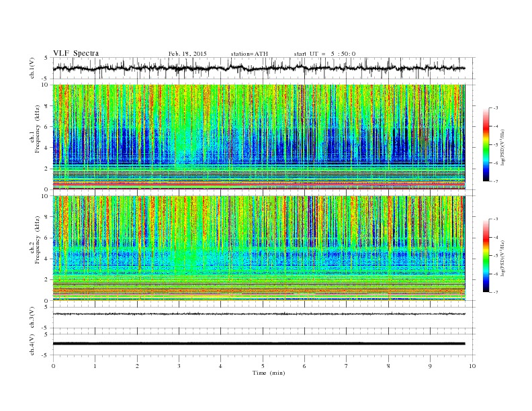
Task: Click the ch.1 "Frequency (kHz)" axis label
Action: tap(37, 129)
